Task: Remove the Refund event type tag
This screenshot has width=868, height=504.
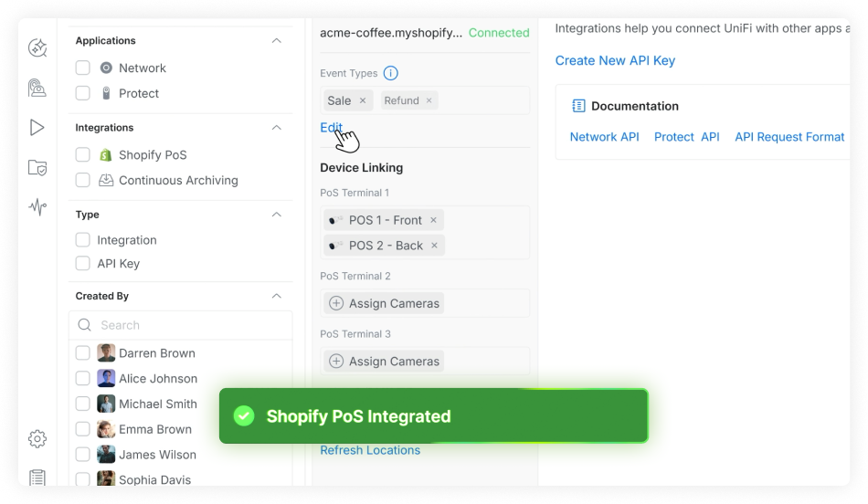Action: (x=429, y=100)
